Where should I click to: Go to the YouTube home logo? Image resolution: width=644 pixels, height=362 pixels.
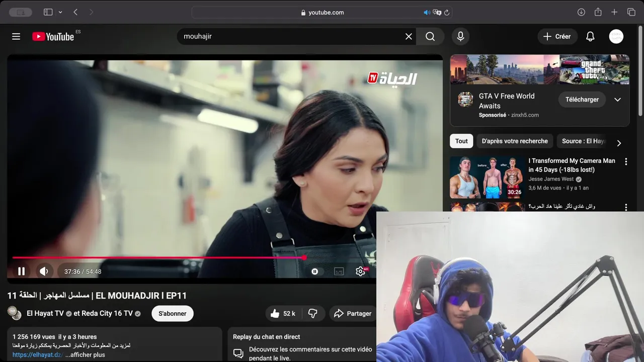(x=53, y=36)
